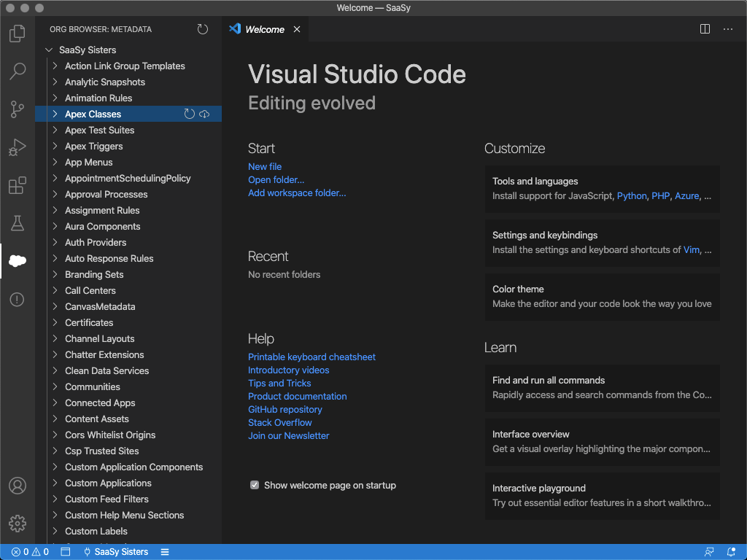Screen dimensions: 747x560
Task: Click the Color theme card
Action: [x=602, y=297]
